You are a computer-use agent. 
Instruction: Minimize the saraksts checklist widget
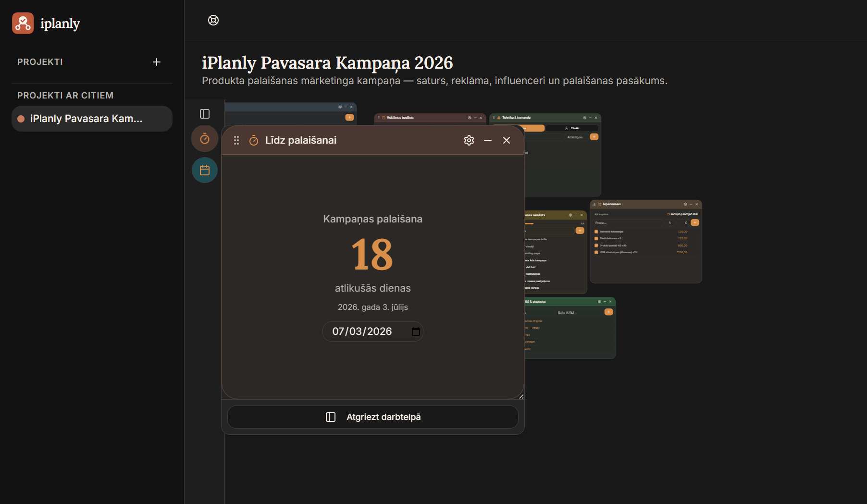(576, 215)
